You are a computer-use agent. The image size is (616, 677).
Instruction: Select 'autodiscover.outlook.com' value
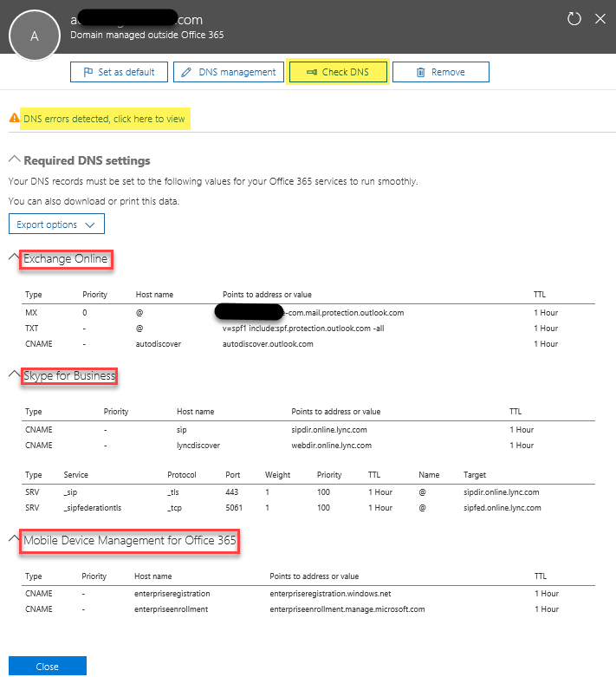click(x=268, y=343)
